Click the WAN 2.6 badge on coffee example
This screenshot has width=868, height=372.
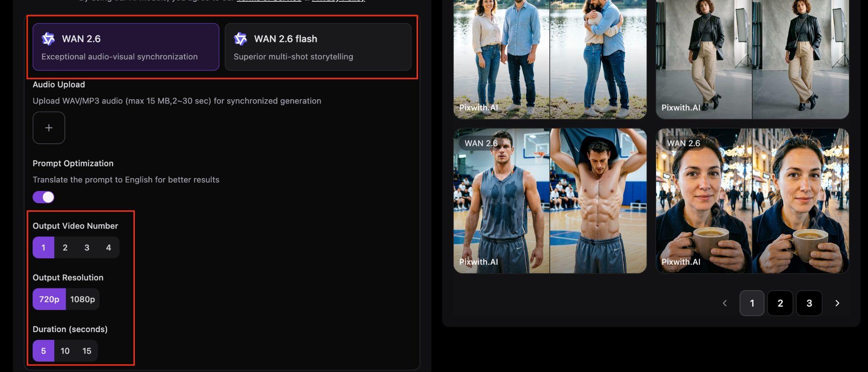tap(683, 143)
